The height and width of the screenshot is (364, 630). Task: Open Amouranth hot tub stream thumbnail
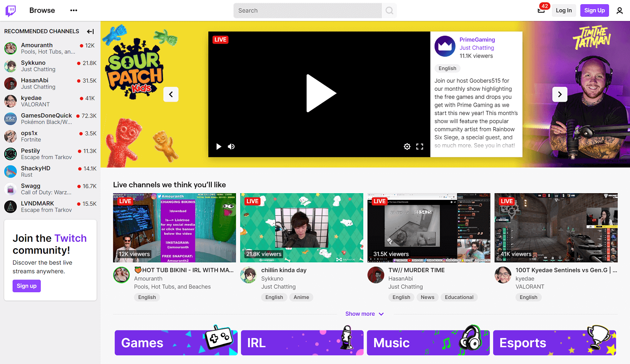pos(174,228)
